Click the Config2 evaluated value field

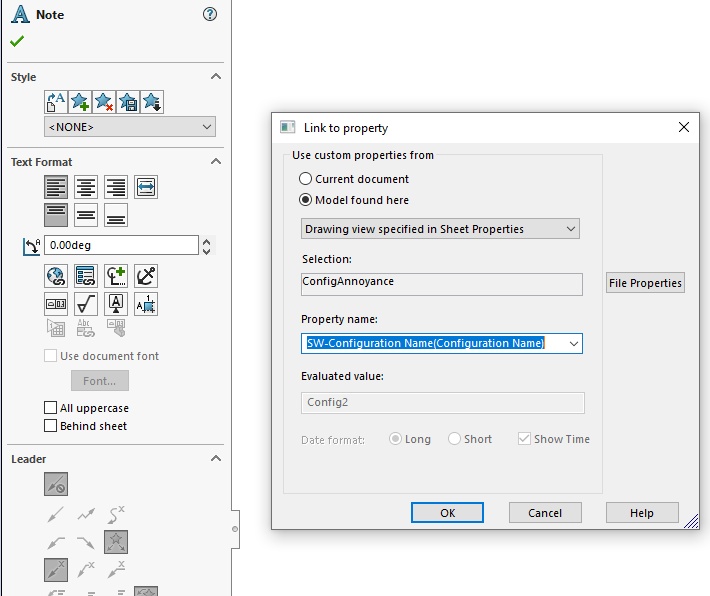[443, 403]
